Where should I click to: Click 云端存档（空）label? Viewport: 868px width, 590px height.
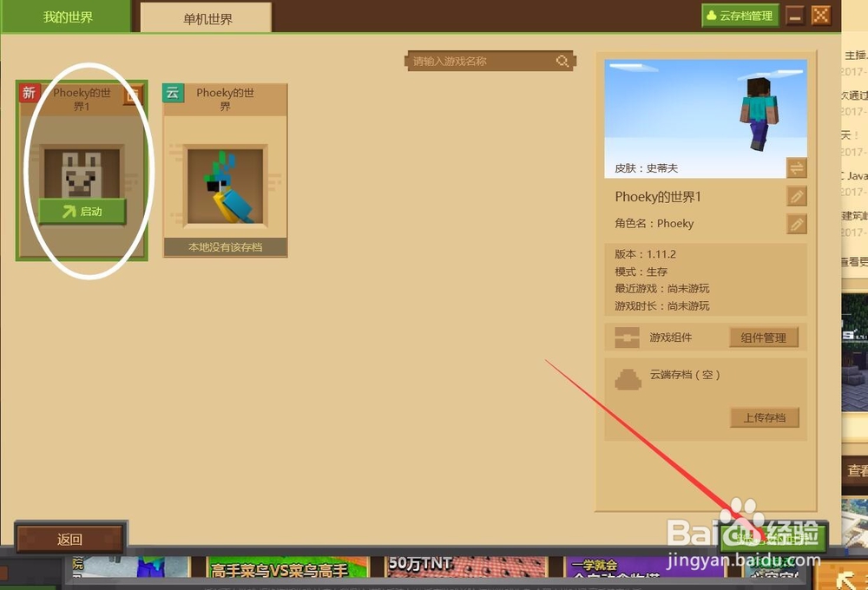(685, 375)
